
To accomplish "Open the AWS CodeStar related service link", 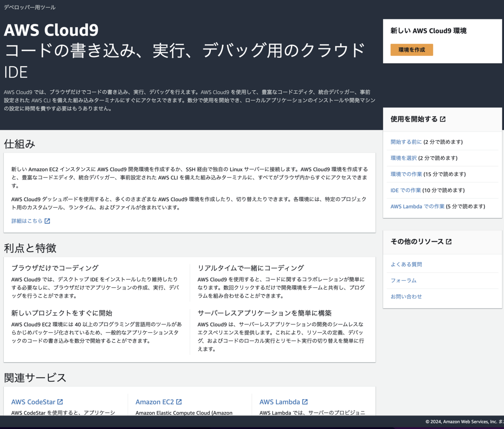I will pyautogui.click(x=33, y=402).
